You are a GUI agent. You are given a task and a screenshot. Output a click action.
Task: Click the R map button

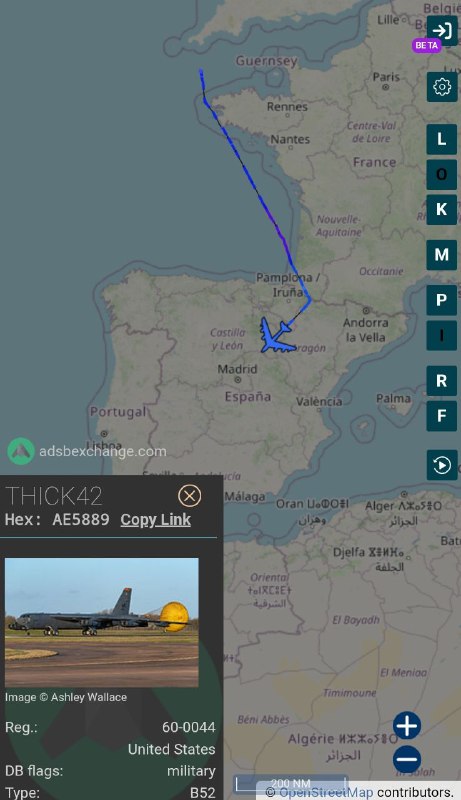click(x=442, y=381)
